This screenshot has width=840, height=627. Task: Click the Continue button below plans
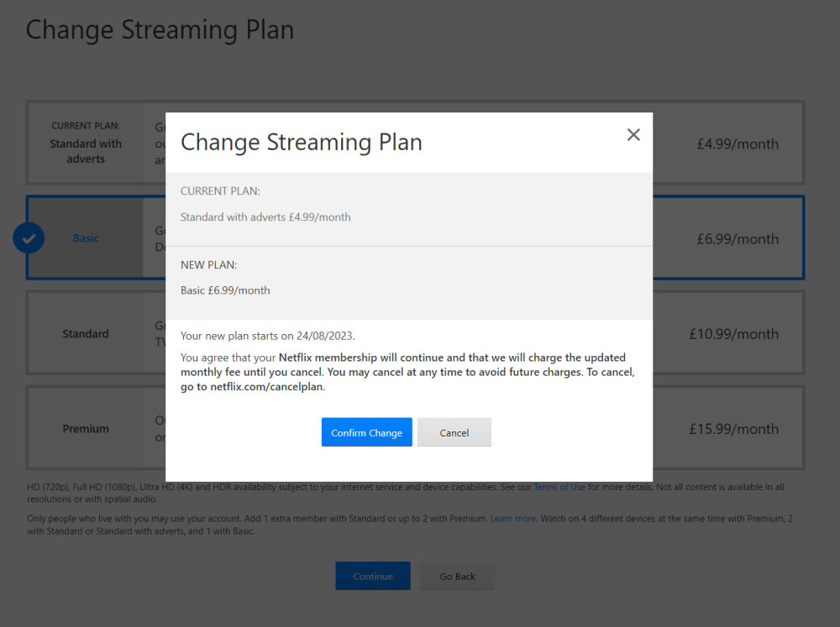373,576
